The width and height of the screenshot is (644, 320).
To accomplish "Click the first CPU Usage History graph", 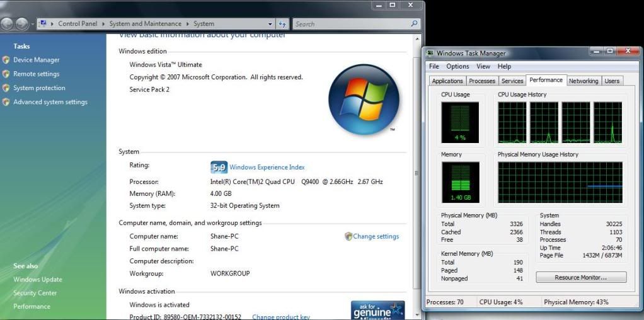I will pos(512,122).
